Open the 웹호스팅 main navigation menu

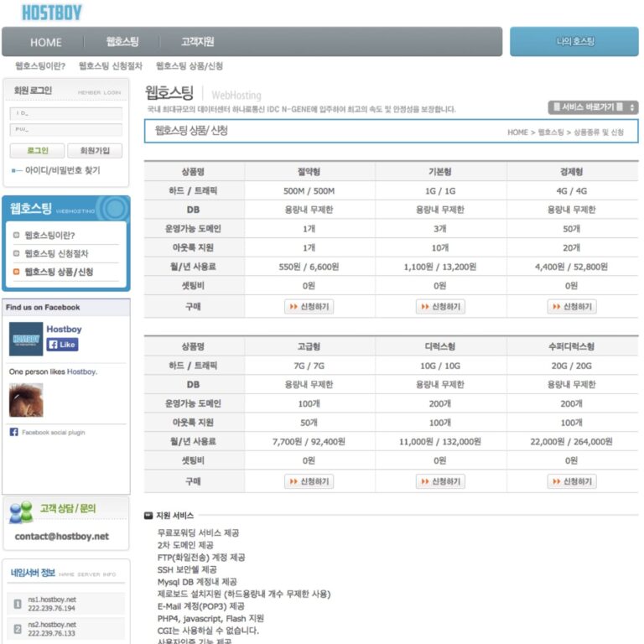coord(122,42)
